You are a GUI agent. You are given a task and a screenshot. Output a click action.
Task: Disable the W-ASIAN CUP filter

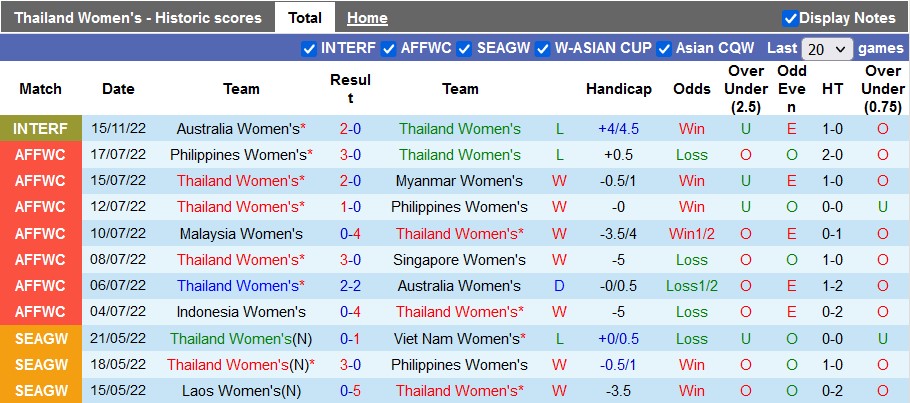click(x=543, y=48)
